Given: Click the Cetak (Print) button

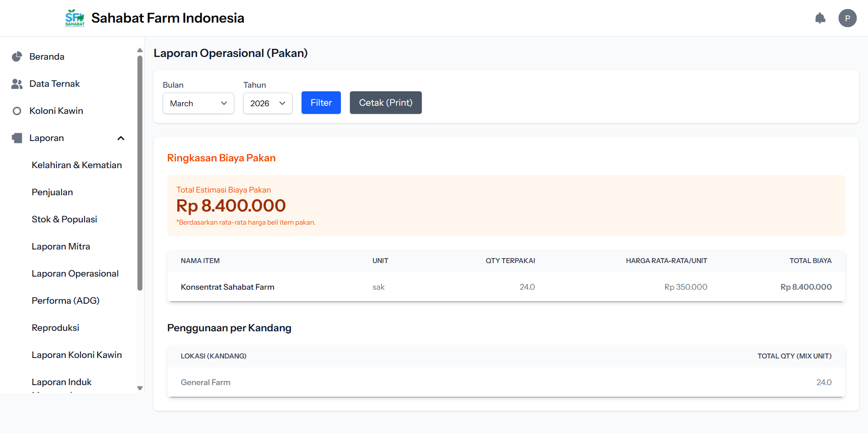Looking at the screenshot, I should click(x=385, y=103).
